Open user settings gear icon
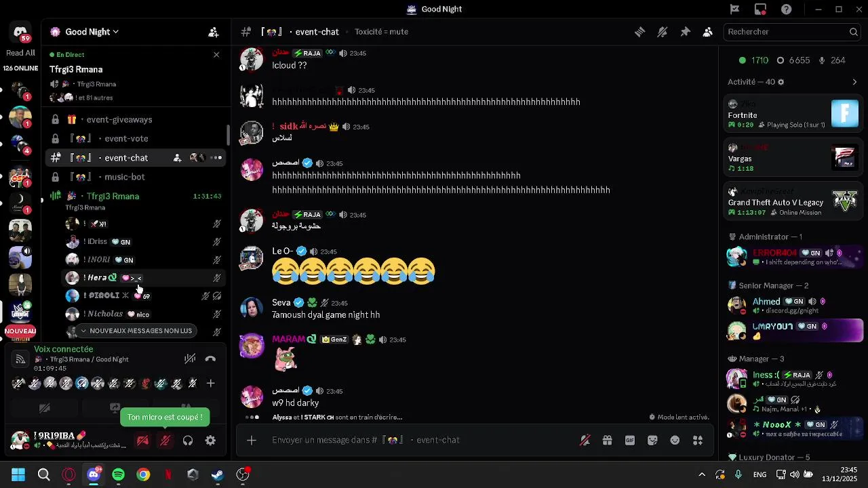Screen dimensions: 868x488 click(210, 441)
